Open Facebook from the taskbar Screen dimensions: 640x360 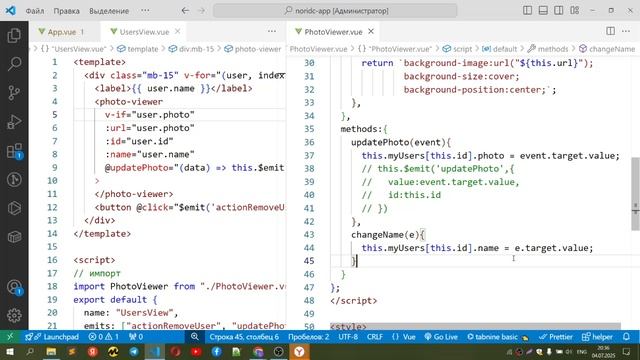point(216,351)
